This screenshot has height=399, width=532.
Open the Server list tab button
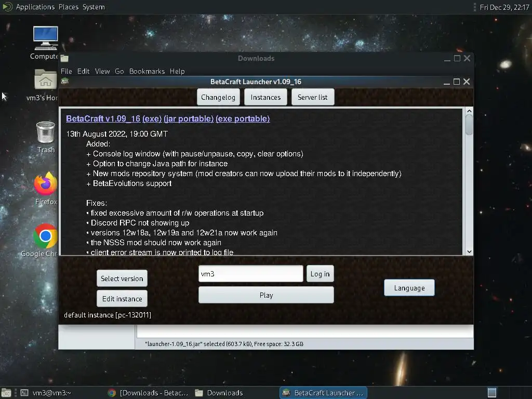312,97
